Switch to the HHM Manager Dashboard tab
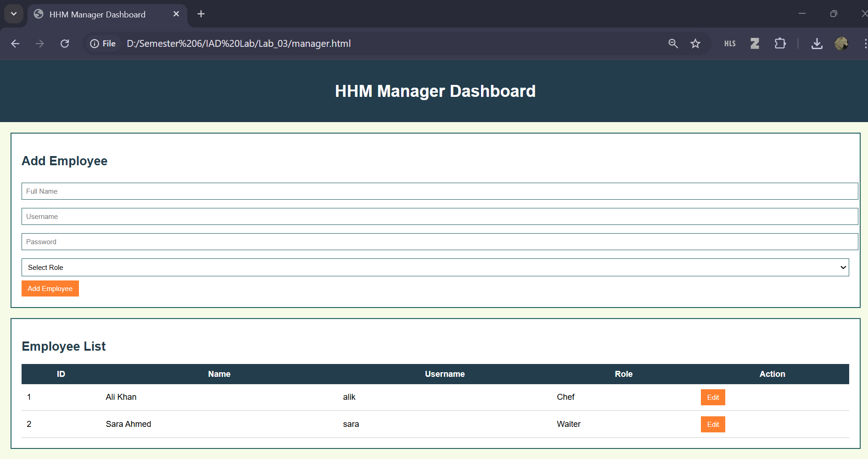Screen dimensions: 868x459 click(96, 14)
